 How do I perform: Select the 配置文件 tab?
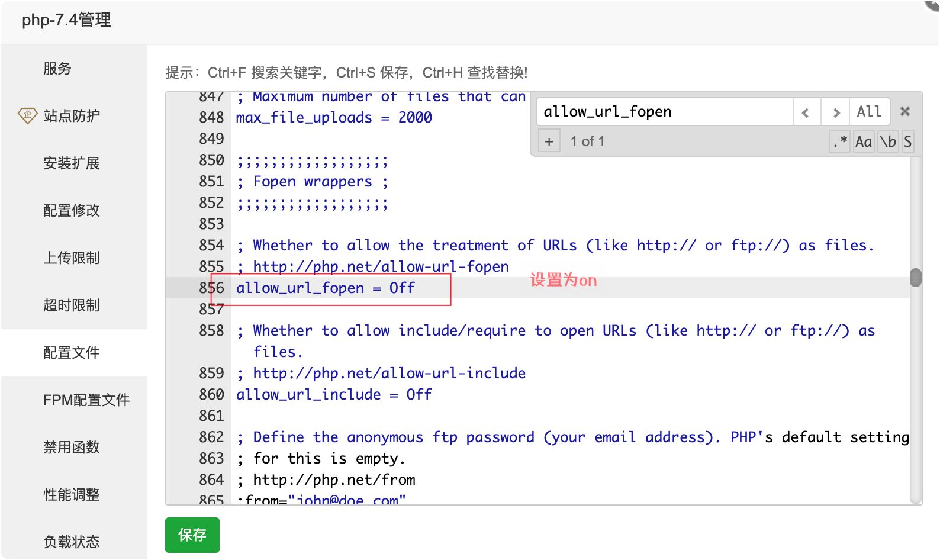[x=74, y=353]
